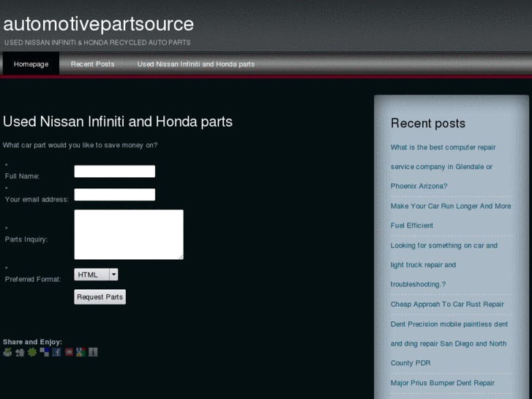Click the Full Name input field
Screen dimensions: 532x399
115,171
